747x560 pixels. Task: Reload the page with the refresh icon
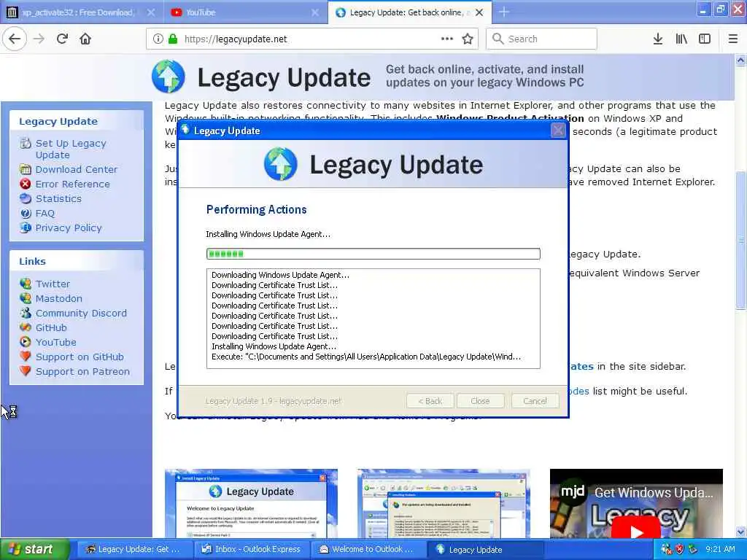63,39
